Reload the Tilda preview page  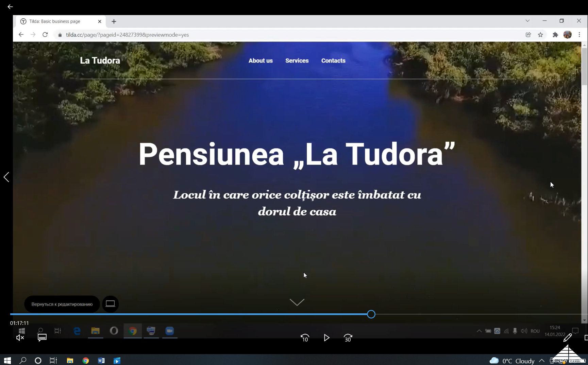[x=45, y=35]
